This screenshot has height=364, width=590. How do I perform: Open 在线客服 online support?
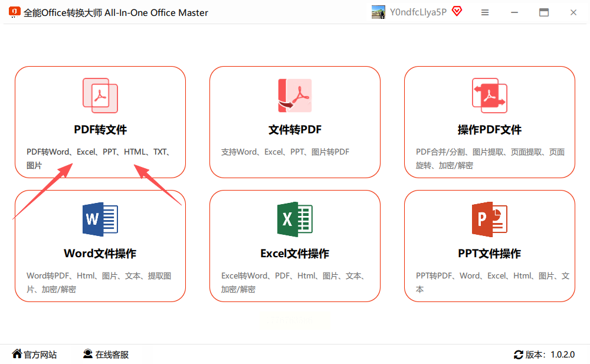(x=106, y=354)
